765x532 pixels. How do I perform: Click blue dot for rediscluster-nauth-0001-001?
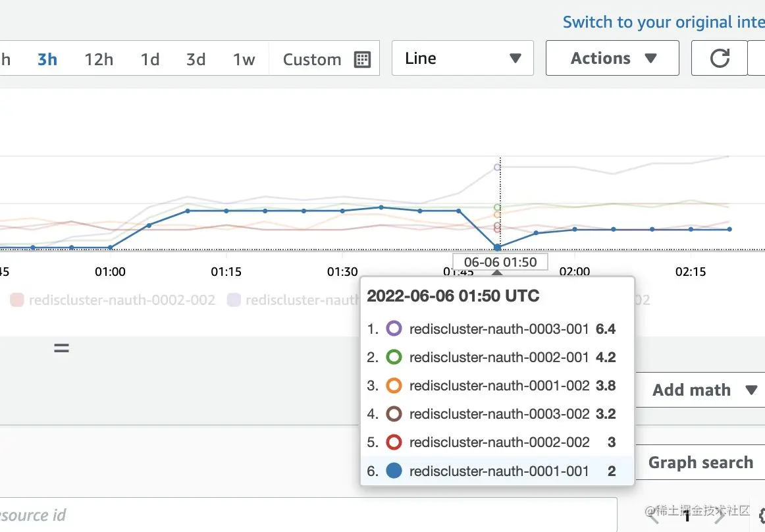(x=394, y=471)
